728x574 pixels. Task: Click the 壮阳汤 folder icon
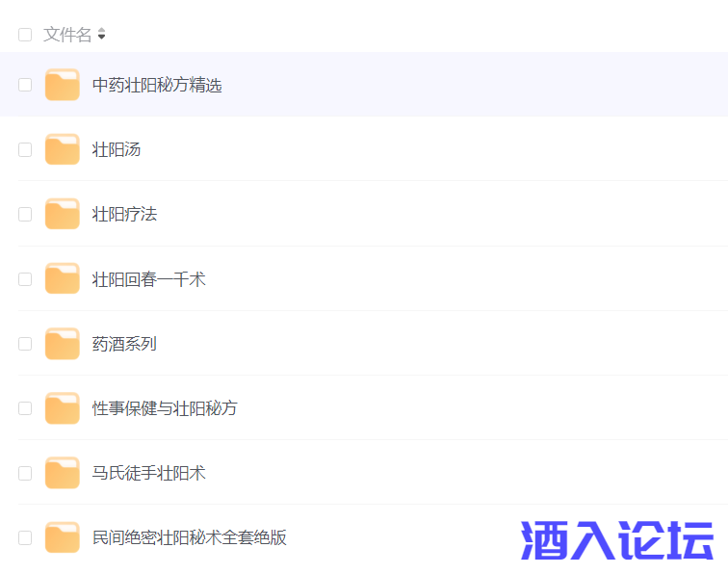(x=63, y=149)
